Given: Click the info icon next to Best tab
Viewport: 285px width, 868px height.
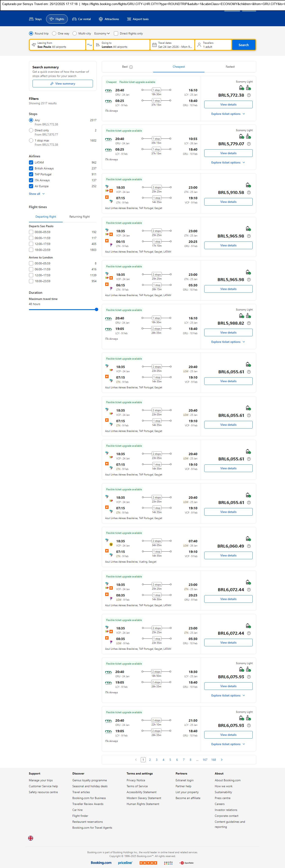Looking at the screenshot, I should 131,67.
